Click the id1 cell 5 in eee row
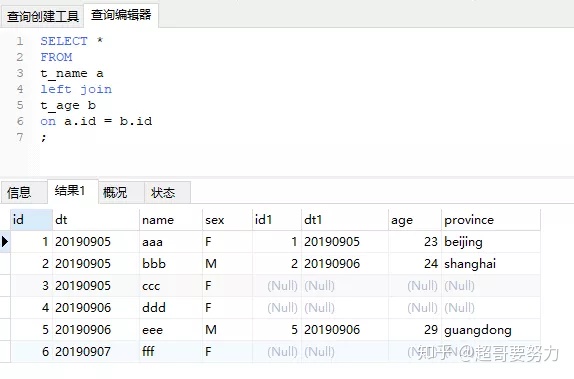This screenshot has width=574, height=379. click(277, 330)
